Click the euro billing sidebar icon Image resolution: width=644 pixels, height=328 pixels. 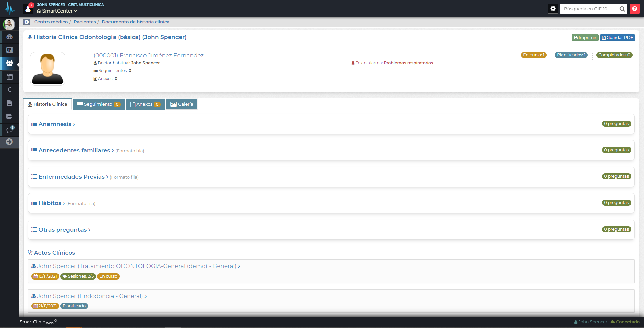pyautogui.click(x=9, y=90)
